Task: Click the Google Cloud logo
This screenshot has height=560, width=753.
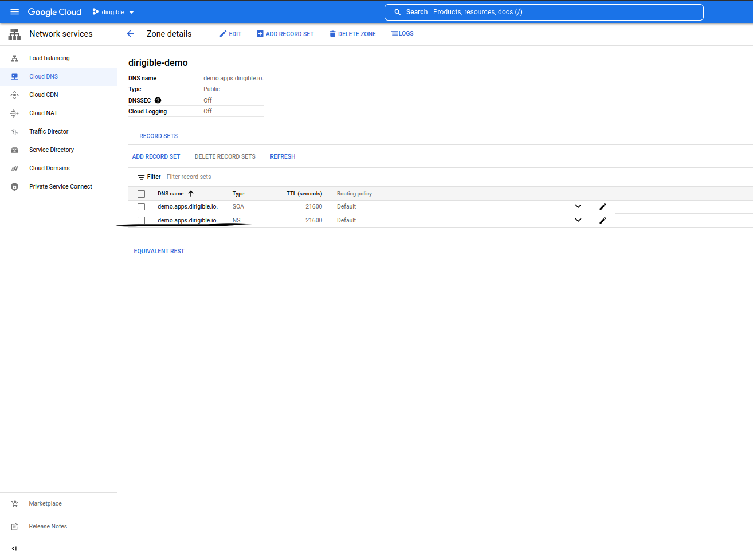Action: [x=54, y=12]
